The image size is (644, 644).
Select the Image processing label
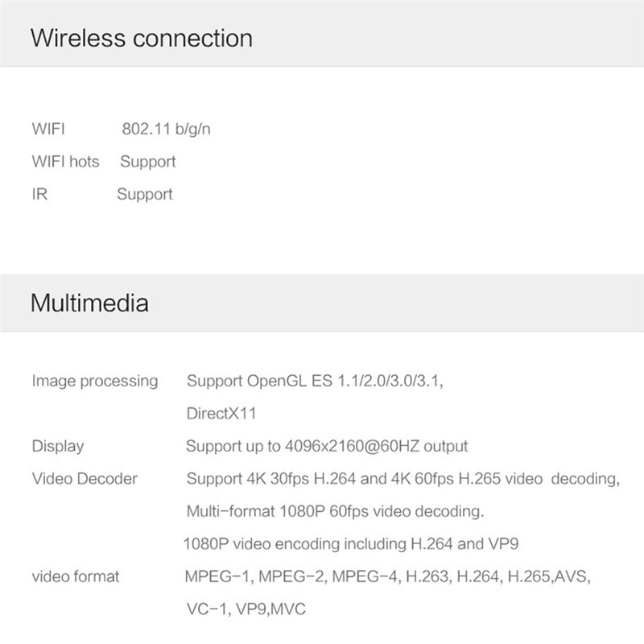click(x=95, y=381)
